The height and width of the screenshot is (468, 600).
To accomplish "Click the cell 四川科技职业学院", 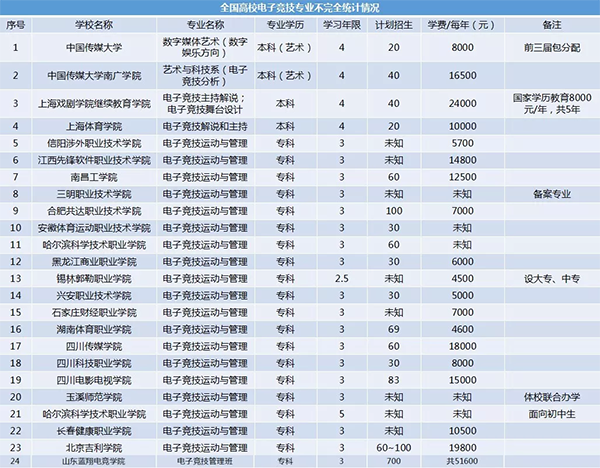I will [94, 363].
